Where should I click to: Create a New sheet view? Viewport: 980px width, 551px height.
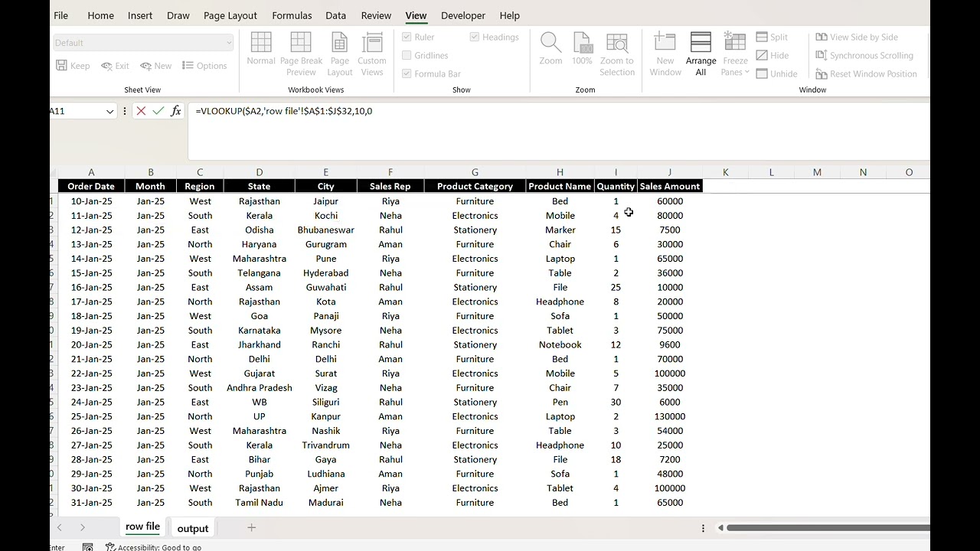coord(155,66)
